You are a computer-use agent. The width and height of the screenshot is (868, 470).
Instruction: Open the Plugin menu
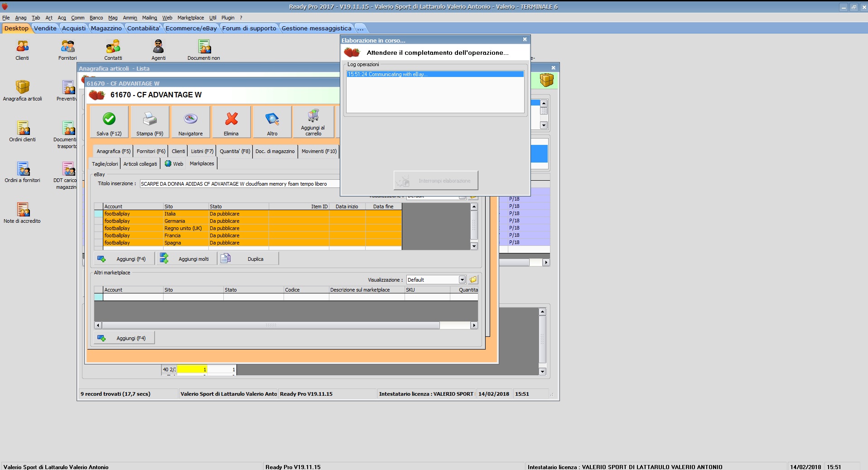tap(228, 18)
